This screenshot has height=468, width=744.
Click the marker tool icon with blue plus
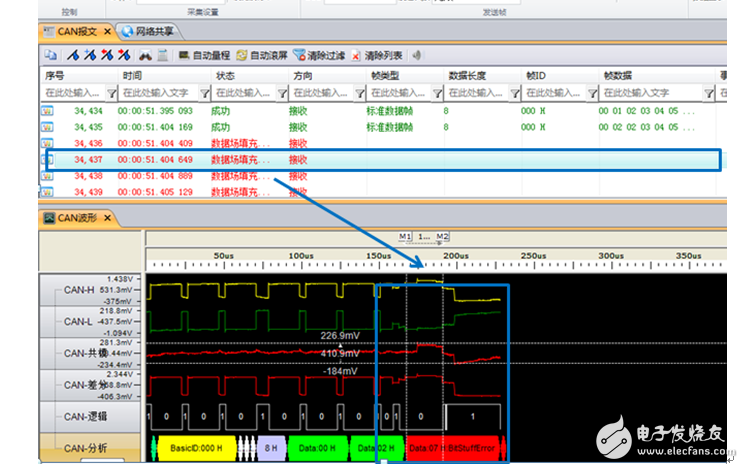coord(90,56)
